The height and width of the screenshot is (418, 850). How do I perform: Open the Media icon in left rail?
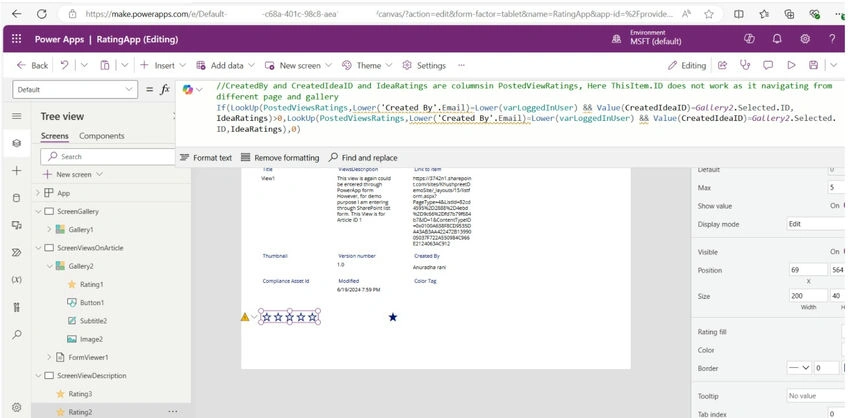click(x=17, y=225)
